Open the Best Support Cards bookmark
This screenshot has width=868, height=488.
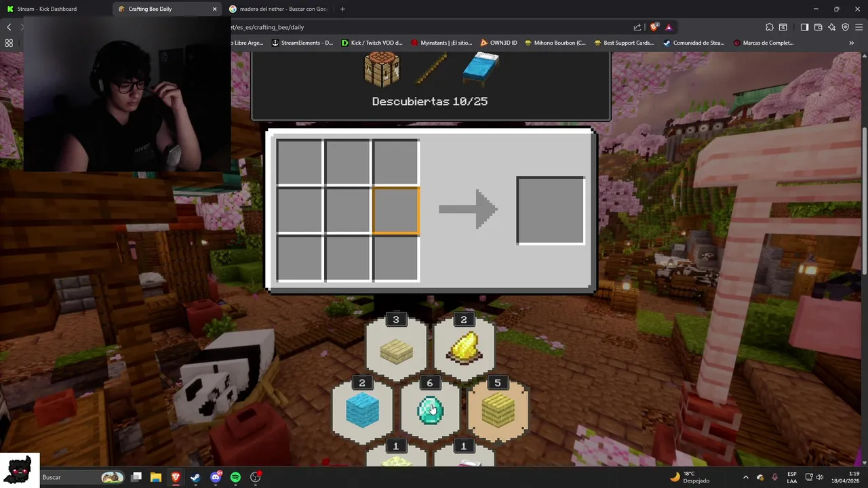click(x=624, y=43)
